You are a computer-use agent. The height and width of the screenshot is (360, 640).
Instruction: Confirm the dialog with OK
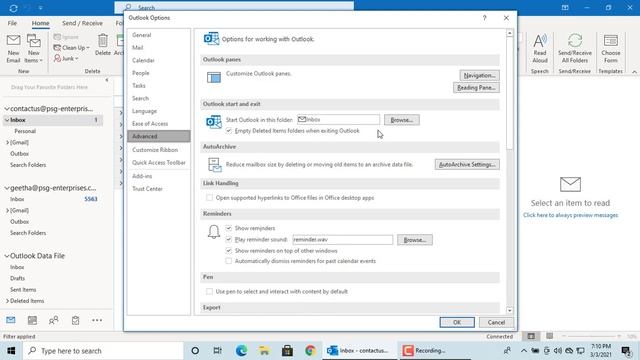457,322
